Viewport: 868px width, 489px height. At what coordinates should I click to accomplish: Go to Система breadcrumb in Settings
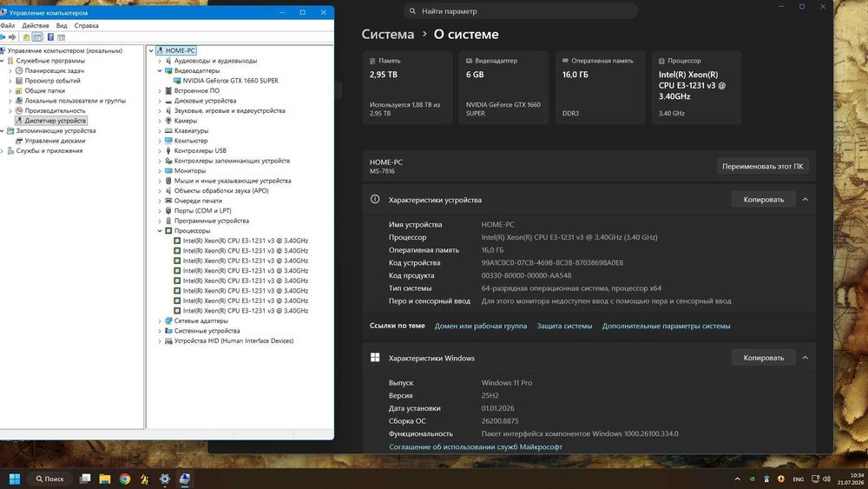point(387,35)
